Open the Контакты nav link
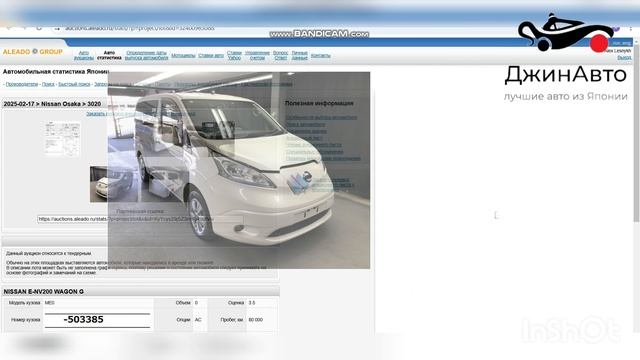This screenshot has height=360, width=640. (320, 56)
